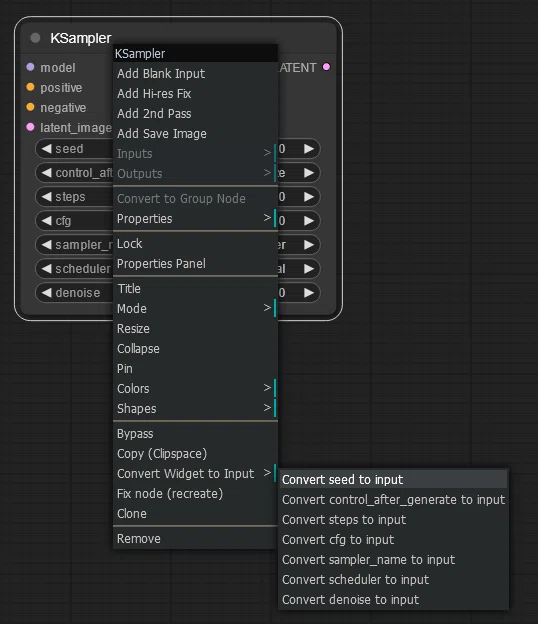This screenshot has height=624, width=538.
Task: Pin the KSampler node
Action: 195,369
